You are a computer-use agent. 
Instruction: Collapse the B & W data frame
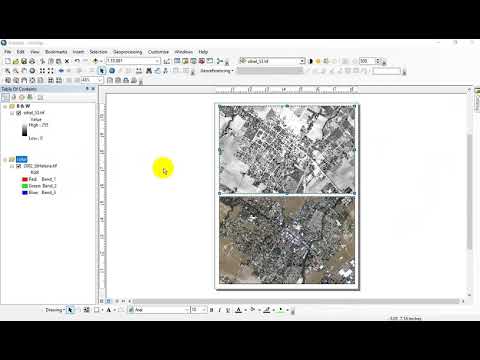[5, 106]
